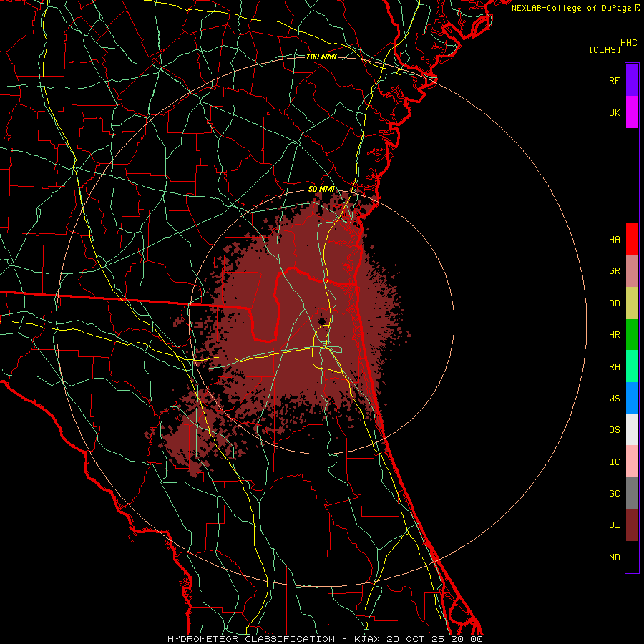Click the 'GR' legend label
644x644 pixels.
pyautogui.click(x=614, y=271)
